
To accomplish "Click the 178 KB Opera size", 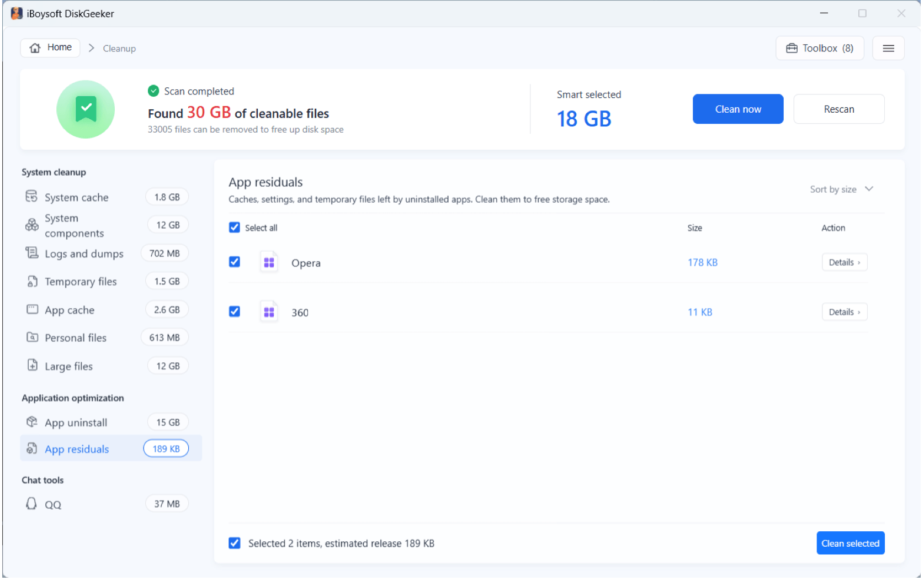I will pyautogui.click(x=703, y=263).
